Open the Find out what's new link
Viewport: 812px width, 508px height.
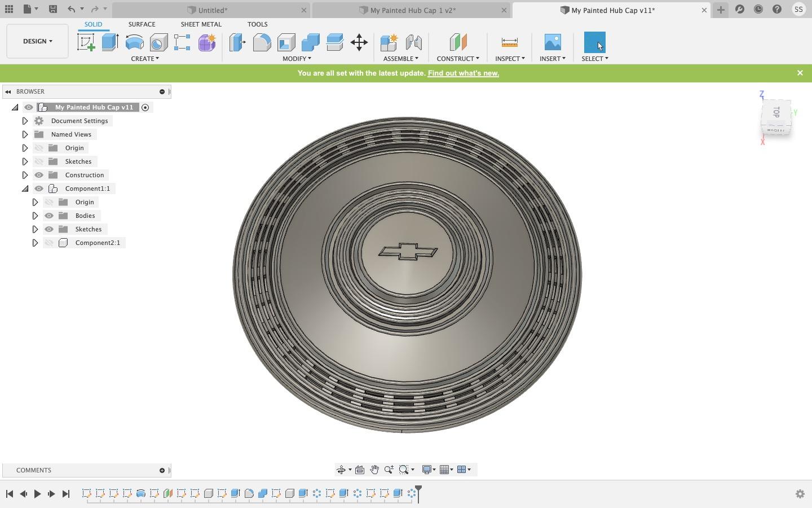[x=463, y=73]
